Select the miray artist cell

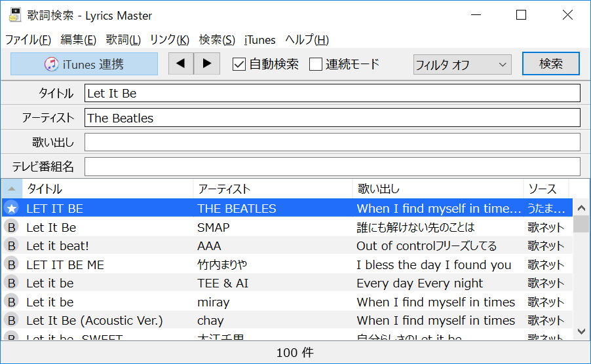click(x=214, y=302)
